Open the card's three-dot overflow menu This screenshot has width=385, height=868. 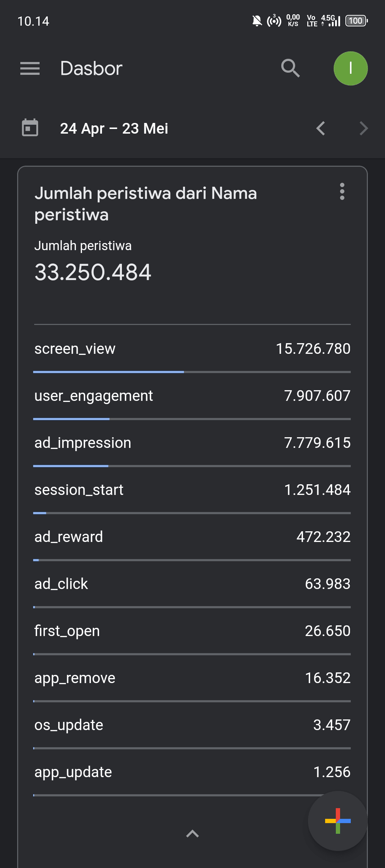pos(342,192)
